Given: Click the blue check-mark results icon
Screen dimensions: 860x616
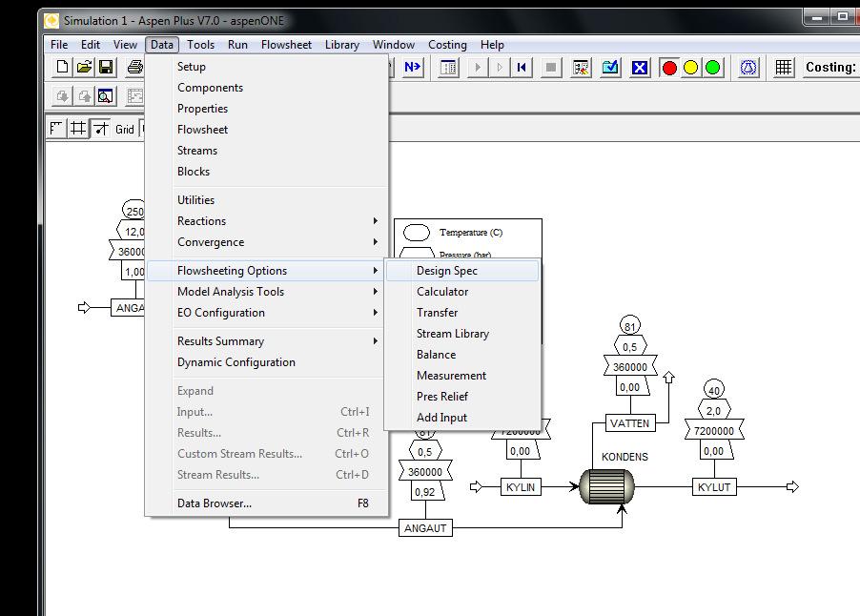Looking at the screenshot, I should coord(610,68).
